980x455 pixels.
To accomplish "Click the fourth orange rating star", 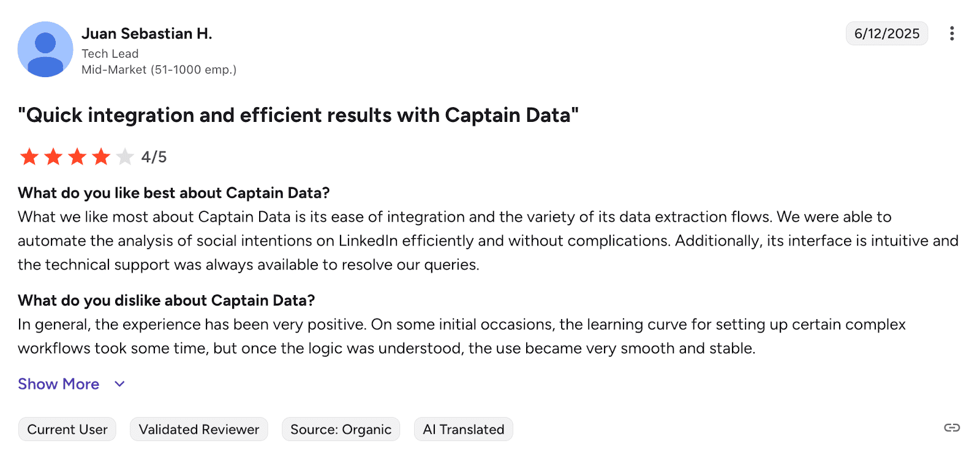I will coord(101,157).
